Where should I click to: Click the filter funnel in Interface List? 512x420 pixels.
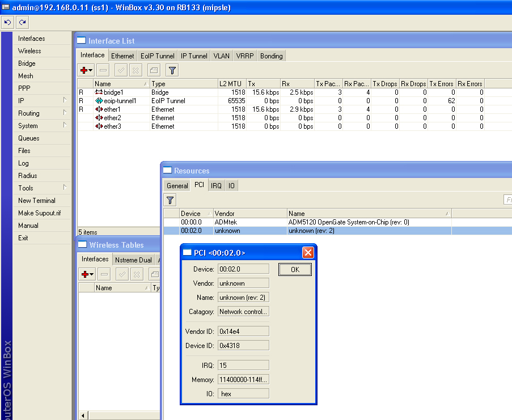[x=172, y=70]
